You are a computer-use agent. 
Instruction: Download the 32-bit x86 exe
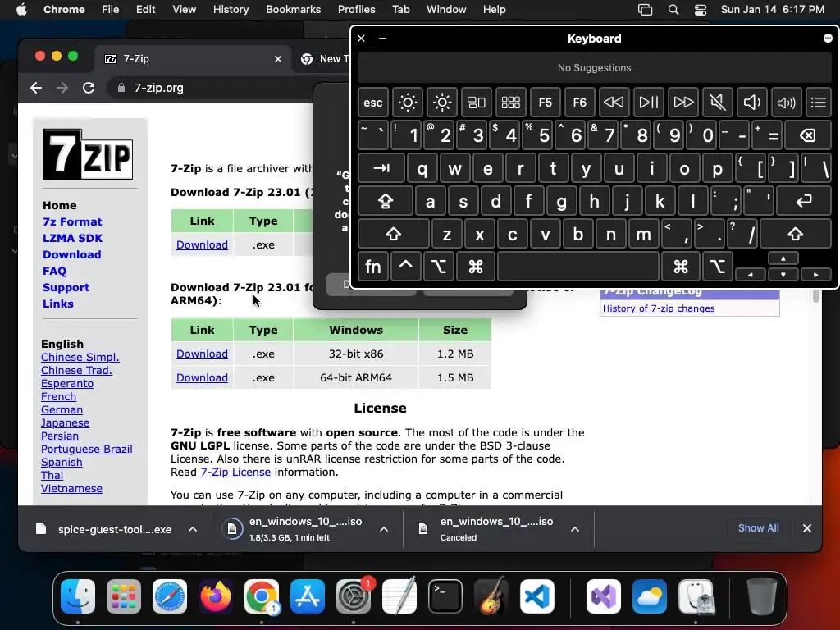202,354
